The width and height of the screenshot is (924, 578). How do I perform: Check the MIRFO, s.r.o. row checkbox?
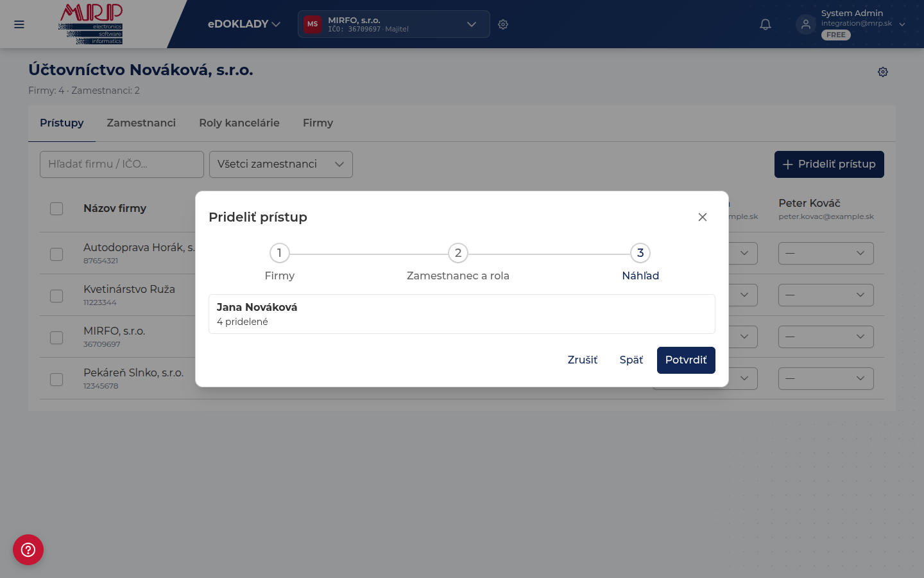56,337
